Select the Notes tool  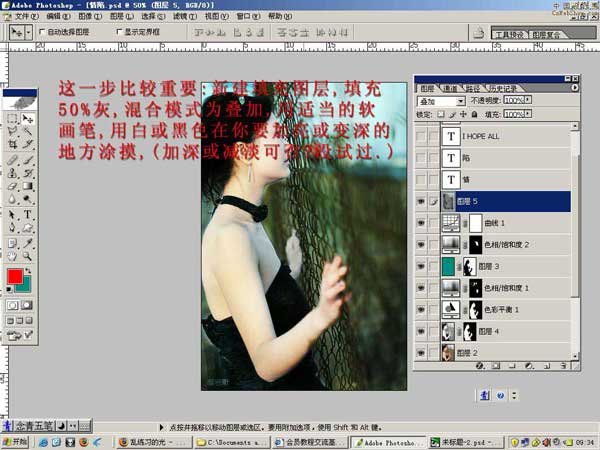[12, 243]
